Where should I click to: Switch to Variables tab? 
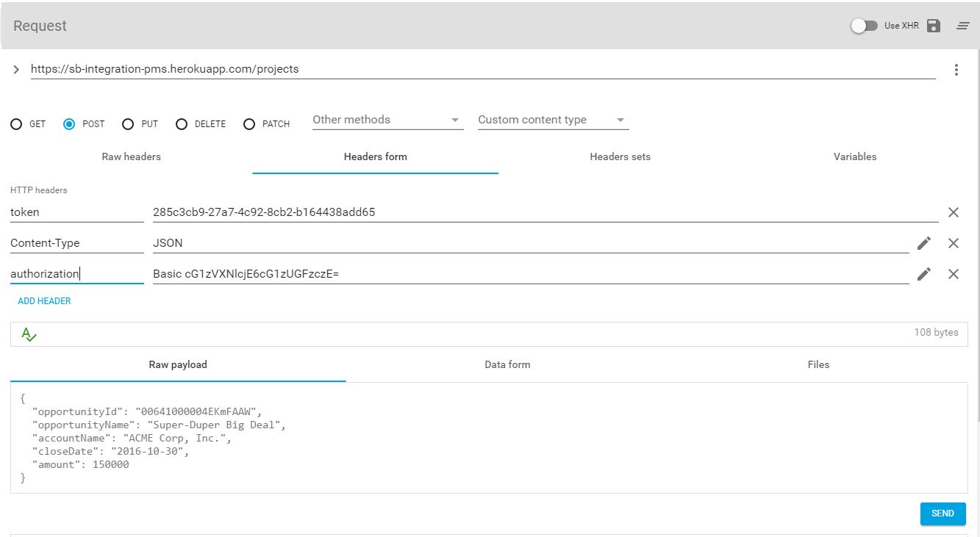(855, 156)
